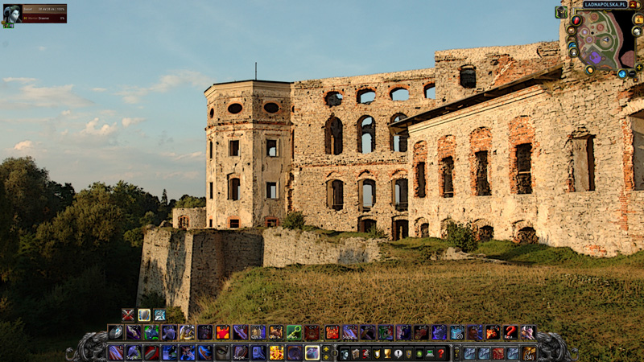644x362 pixels.
Task: Activate the defensive shield stance button
Action: point(144,315)
